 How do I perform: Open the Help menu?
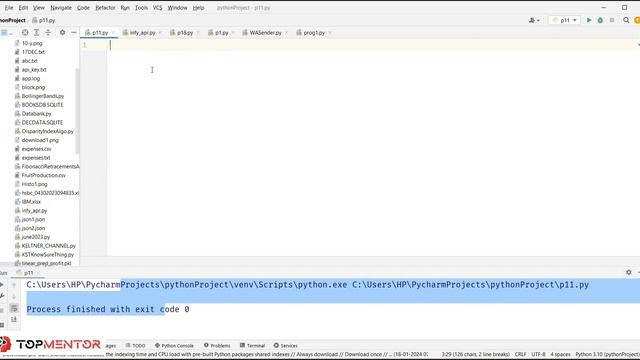click(198, 8)
